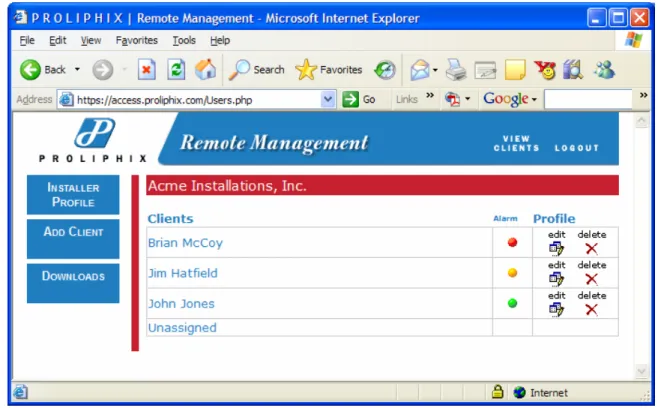658x408 pixels.
Task: Click the Edit page toolbar icon
Action: click(485, 70)
